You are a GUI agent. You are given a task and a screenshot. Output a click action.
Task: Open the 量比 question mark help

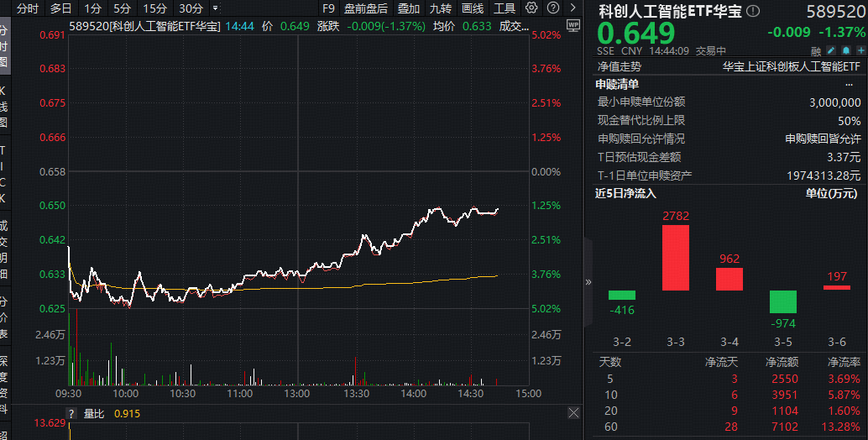click(71, 413)
